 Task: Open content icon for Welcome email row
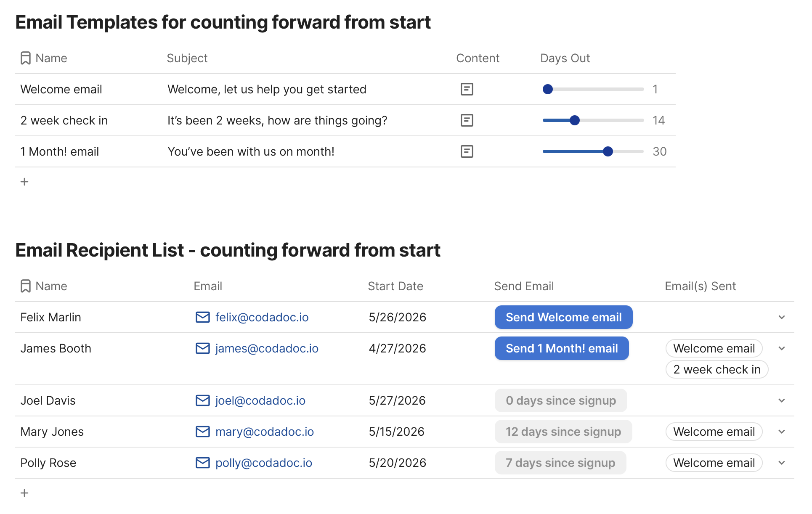pos(467,89)
